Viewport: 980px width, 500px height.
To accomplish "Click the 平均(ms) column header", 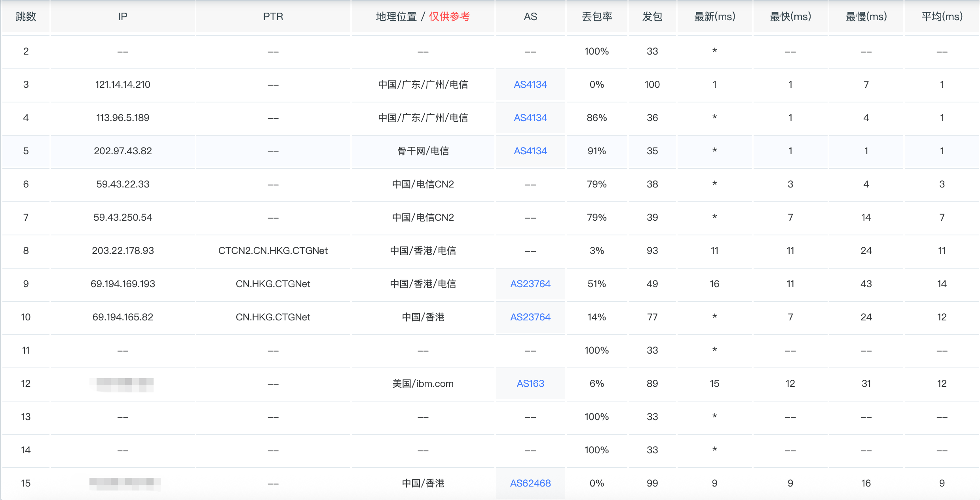I will click(x=942, y=17).
